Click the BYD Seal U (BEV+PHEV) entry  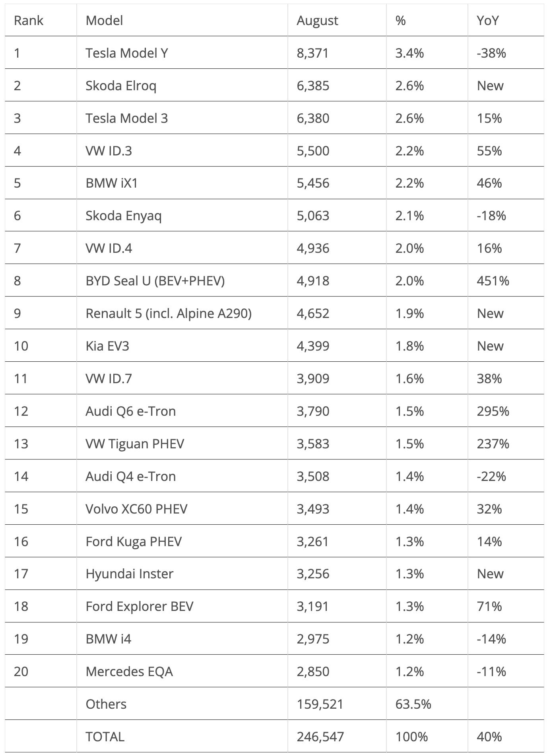(155, 281)
